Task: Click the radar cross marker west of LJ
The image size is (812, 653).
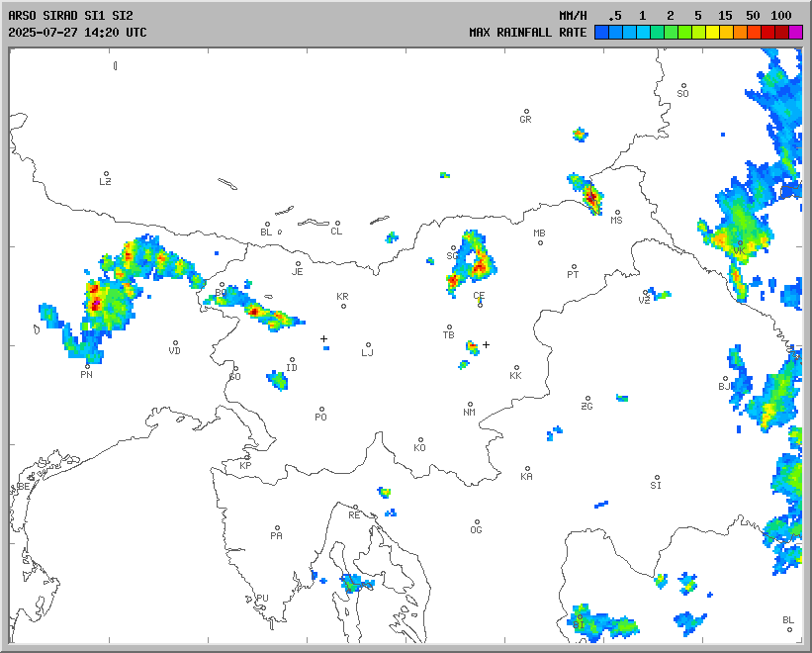Action: coord(323,338)
